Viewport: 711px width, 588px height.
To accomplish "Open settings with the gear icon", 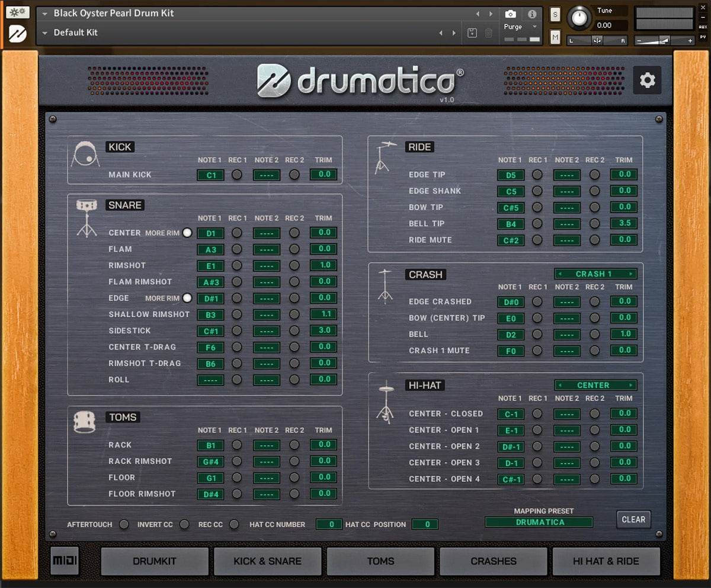I will point(647,81).
